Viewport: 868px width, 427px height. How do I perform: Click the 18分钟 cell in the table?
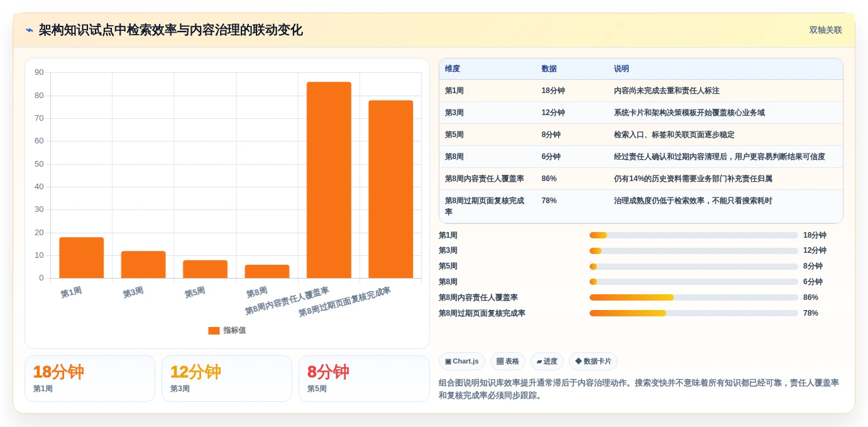(553, 91)
